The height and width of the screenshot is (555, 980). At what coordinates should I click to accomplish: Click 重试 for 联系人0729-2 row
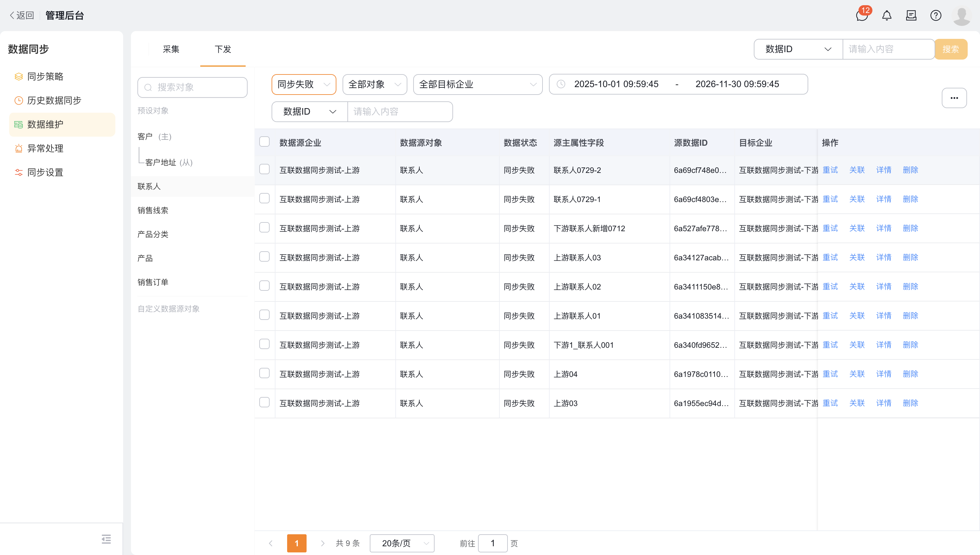[830, 170]
